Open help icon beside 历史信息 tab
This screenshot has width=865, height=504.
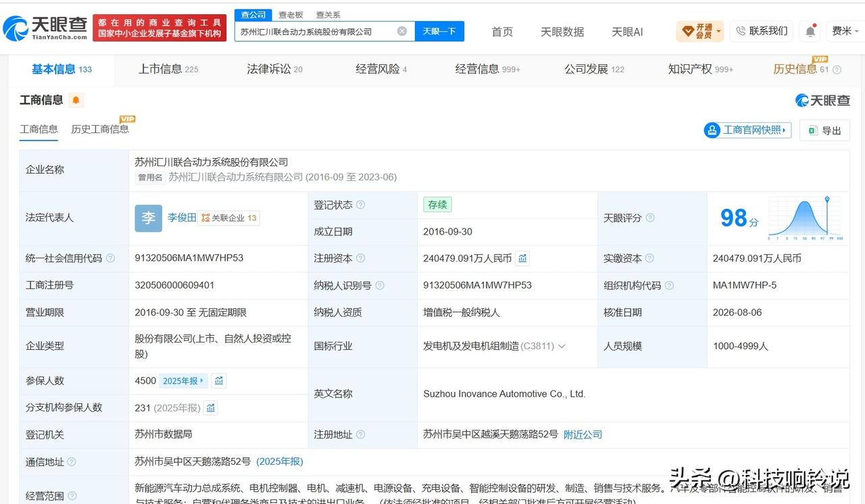[x=837, y=70]
